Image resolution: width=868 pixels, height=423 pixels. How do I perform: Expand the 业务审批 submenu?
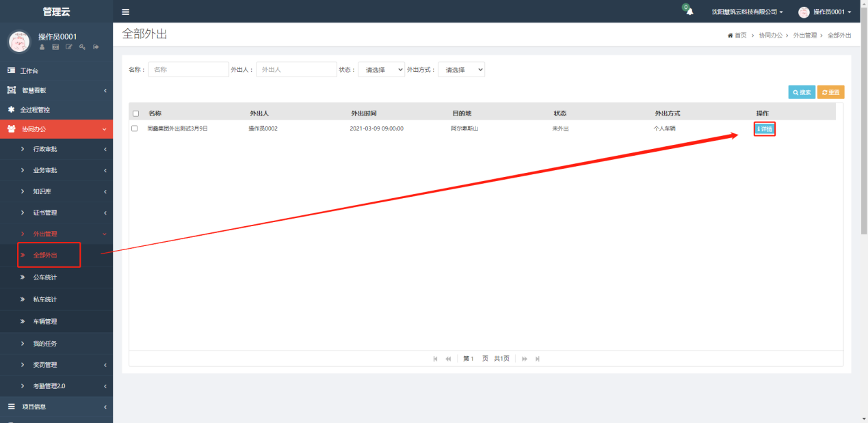105,170
